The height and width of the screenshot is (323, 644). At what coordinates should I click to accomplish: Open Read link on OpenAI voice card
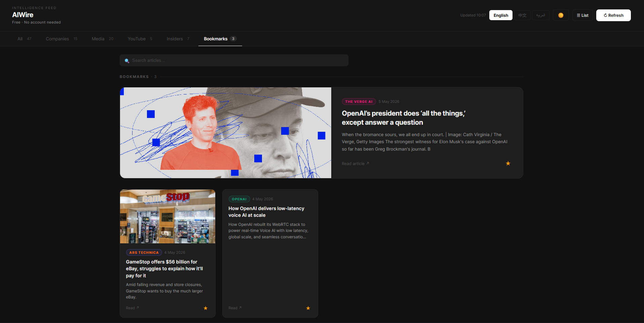[x=235, y=308]
